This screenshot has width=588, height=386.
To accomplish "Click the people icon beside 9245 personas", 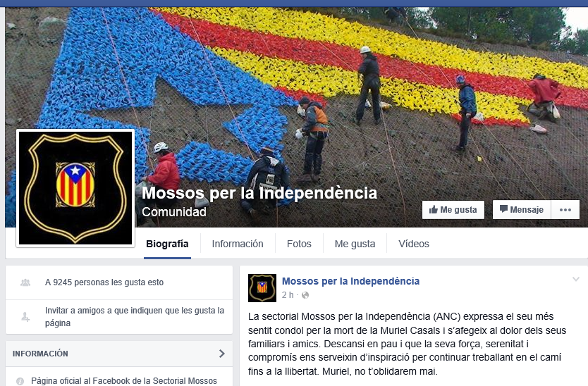I will (25, 282).
